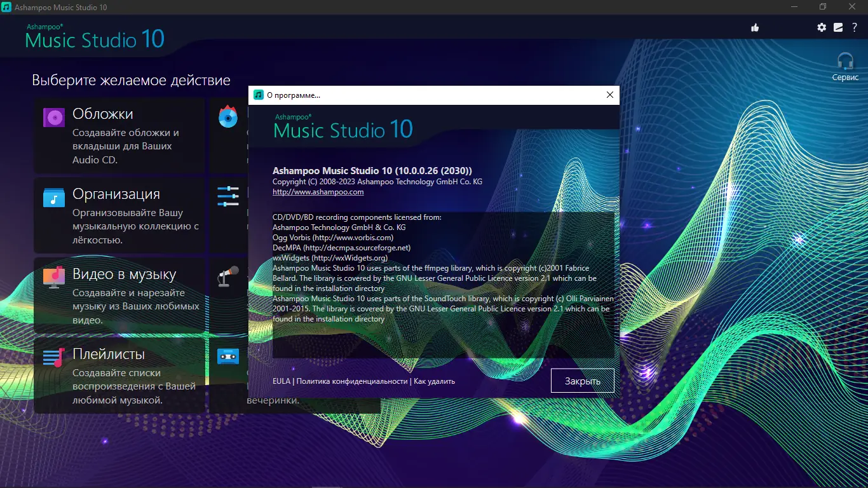868x488 pixels.
Task: Click the Music Studio 10 logo in main window
Action: pos(95,37)
